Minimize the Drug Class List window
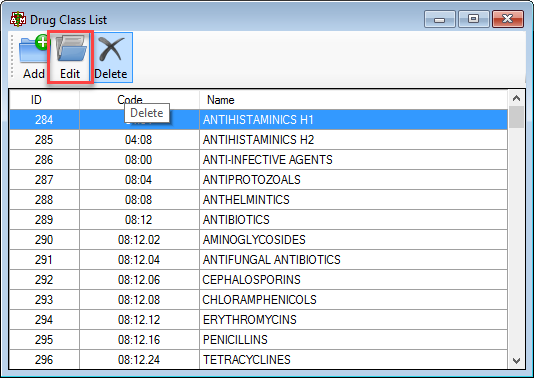The width and height of the screenshot is (534, 378). (440, 19)
